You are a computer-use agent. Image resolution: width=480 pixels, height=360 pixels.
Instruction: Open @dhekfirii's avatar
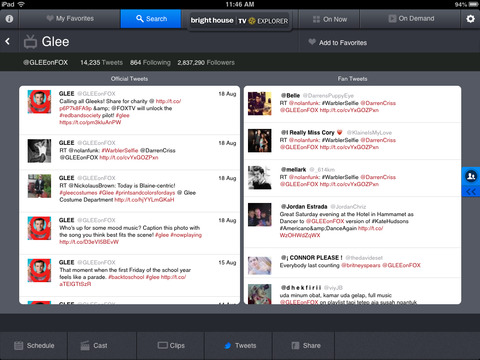[260, 294]
